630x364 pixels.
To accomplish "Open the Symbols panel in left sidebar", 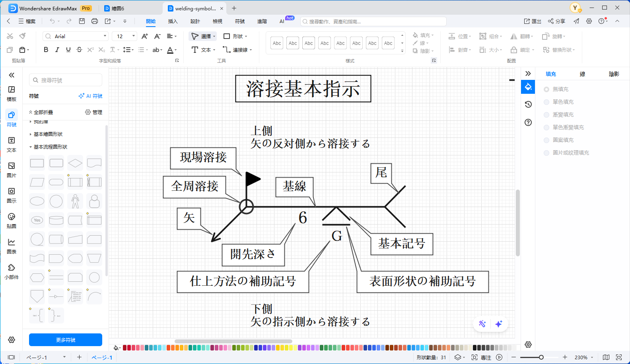I will [x=12, y=118].
